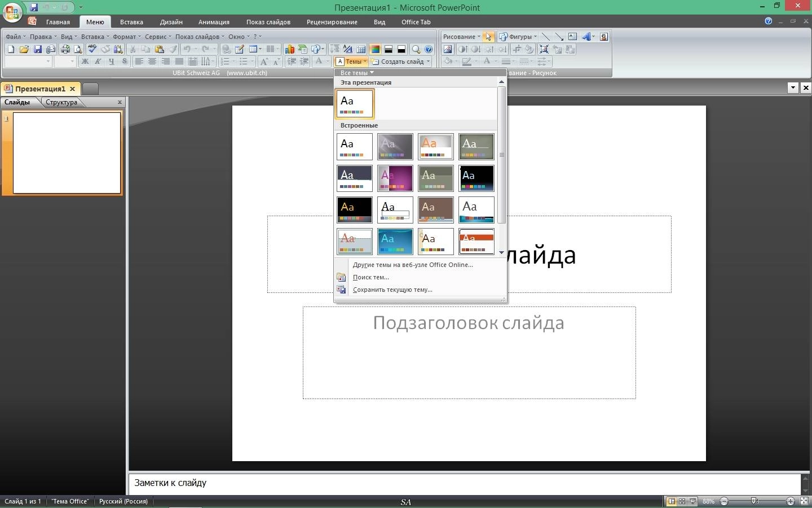Toggle Underline (Ч) formatting
The height and width of the screenshot is (508, 812).
coord(112,61)
